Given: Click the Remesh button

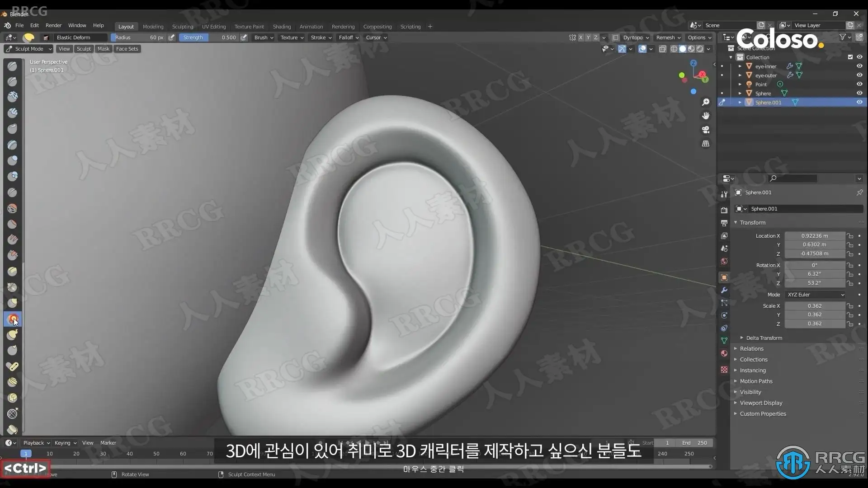Looking at the screenshot, I should coord(668,38).
